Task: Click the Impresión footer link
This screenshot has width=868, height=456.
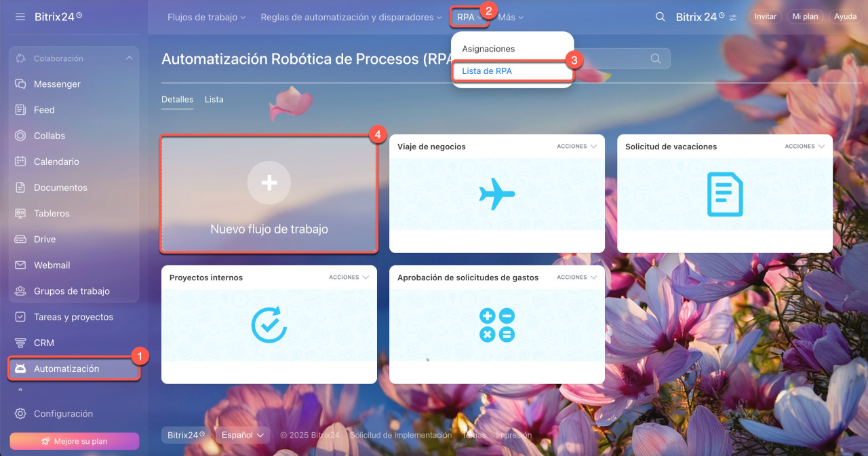Action: [514, 435]
